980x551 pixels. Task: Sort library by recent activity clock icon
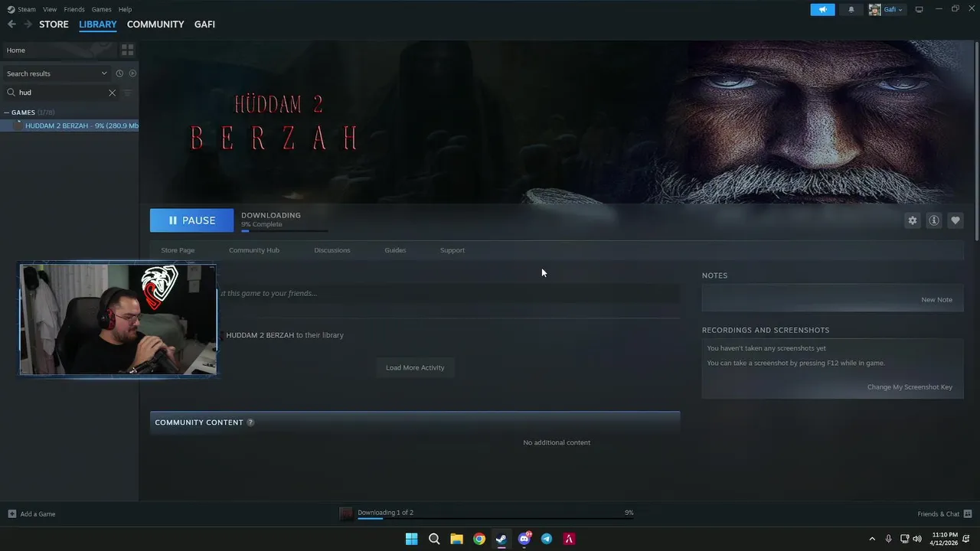[119, 73]
